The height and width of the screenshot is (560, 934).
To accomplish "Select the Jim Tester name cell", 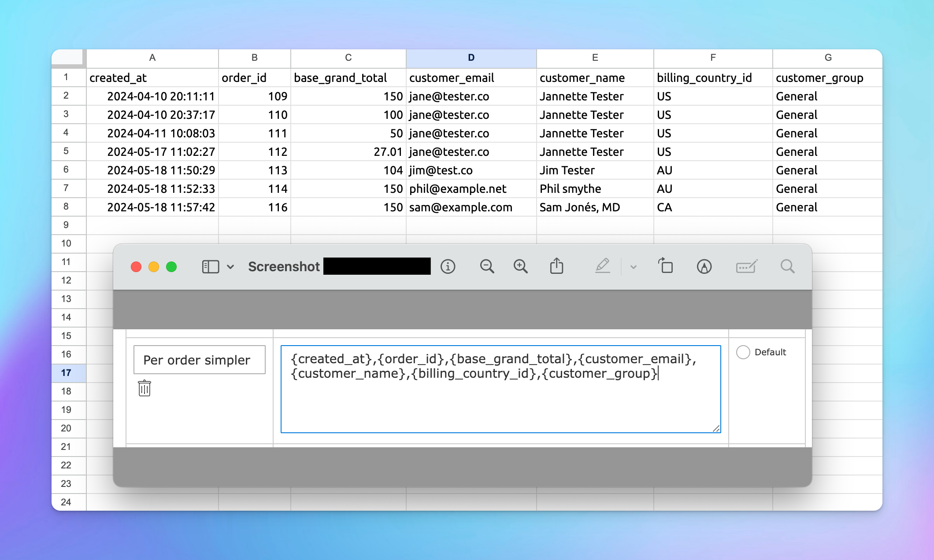I will [x=595, y=170].
